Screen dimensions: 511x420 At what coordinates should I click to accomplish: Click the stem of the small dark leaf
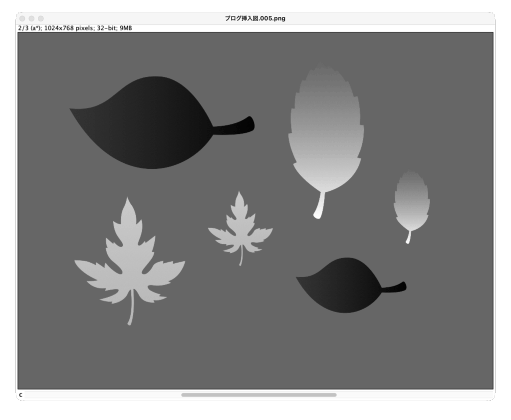coord(395,287)
